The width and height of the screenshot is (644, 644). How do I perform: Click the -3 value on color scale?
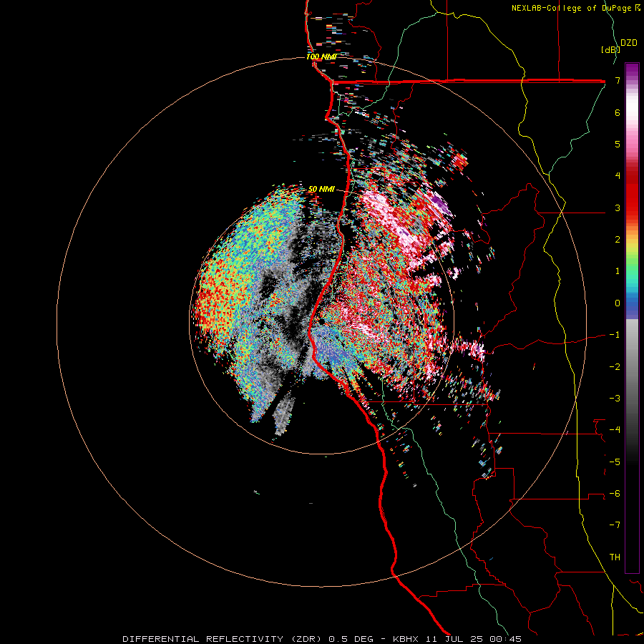(615, 399)
